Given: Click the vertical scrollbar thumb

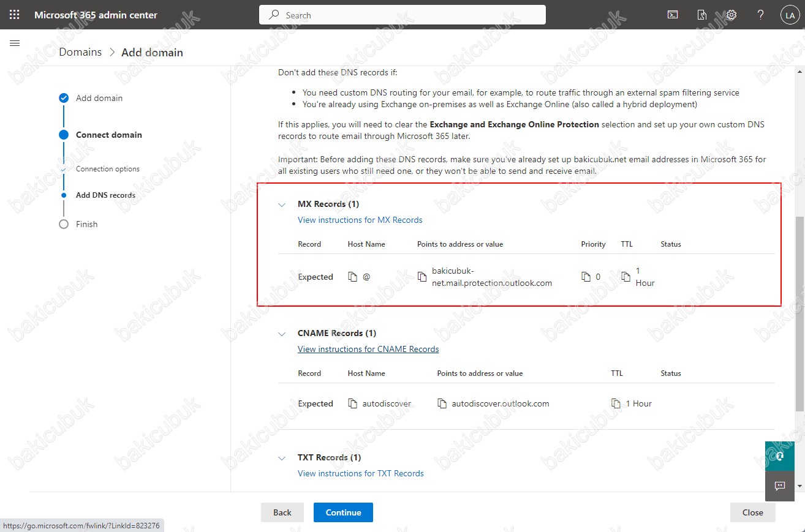Looking at the screenshot, I should (799, 313).
